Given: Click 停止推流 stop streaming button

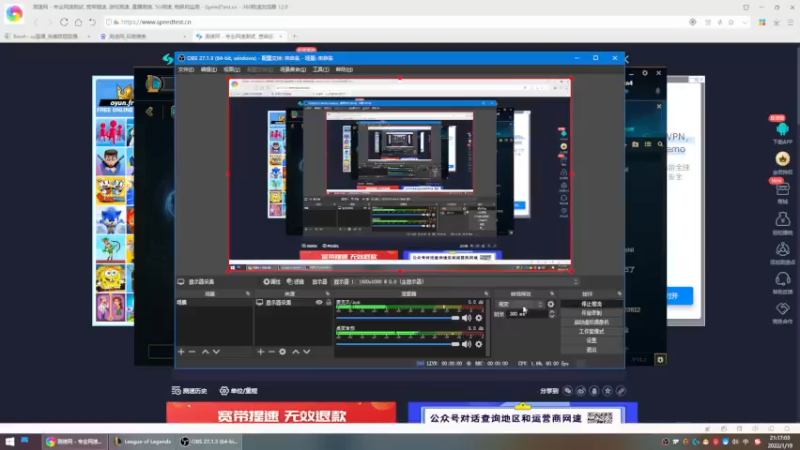Looking at the screenshot, I should [591, 304].
